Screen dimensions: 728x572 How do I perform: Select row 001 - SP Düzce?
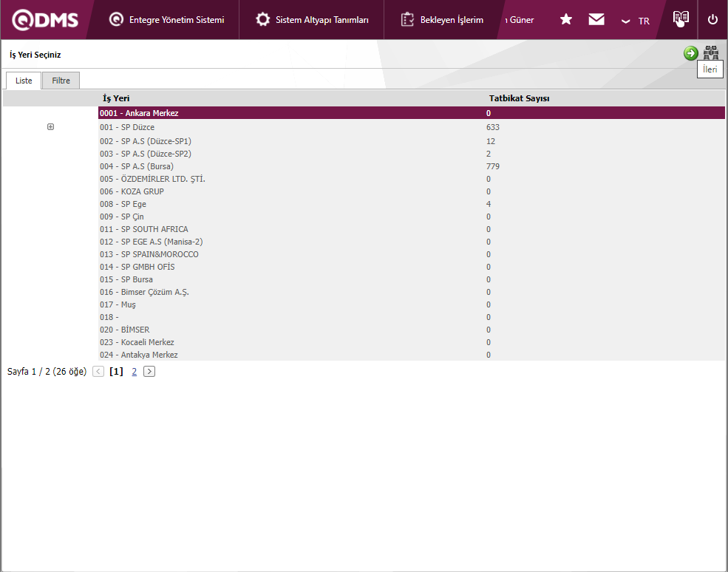[x=412, y=127]
